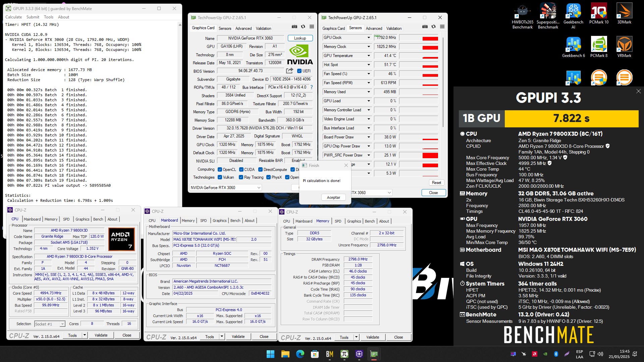Open the Calculate menu in GPUPI
Screen dimensions: 644x362
[14, 17]
